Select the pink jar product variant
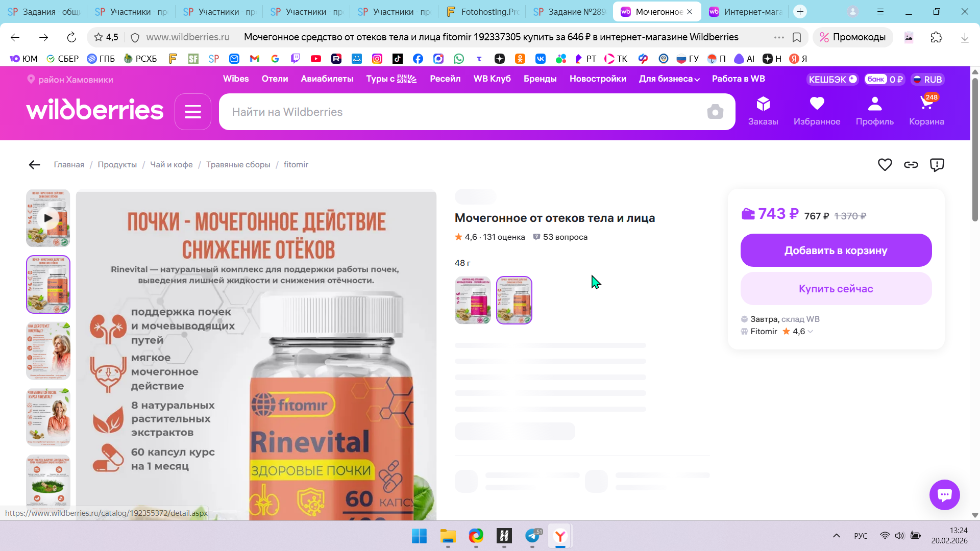Screen dimensions: 980x551 [473, 300]
